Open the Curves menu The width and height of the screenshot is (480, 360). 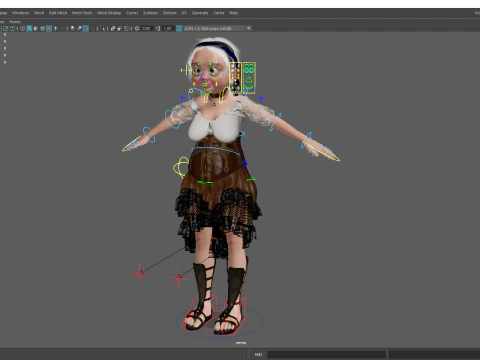point(132,13)
